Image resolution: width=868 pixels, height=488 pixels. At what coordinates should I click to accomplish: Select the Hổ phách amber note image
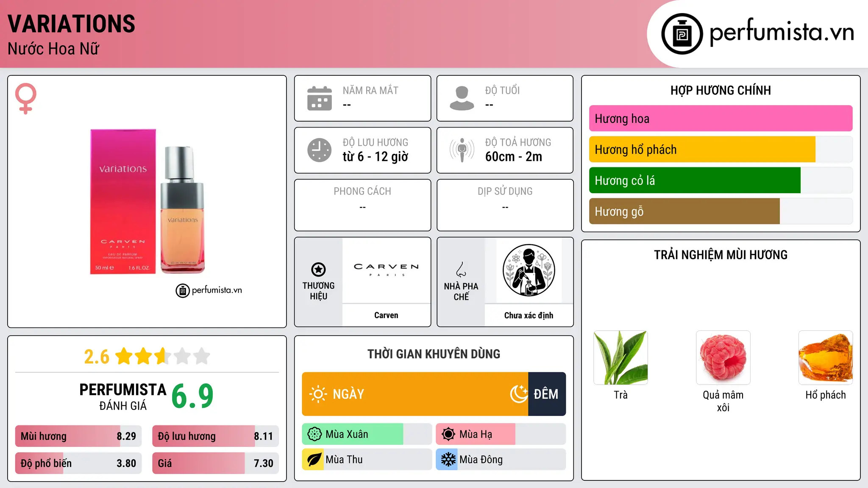[826, 358]
